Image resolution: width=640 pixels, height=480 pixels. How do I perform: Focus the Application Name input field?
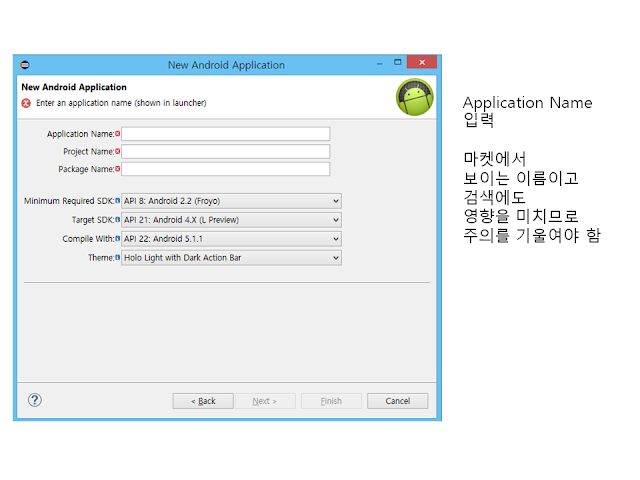click(x=226, y=134)
